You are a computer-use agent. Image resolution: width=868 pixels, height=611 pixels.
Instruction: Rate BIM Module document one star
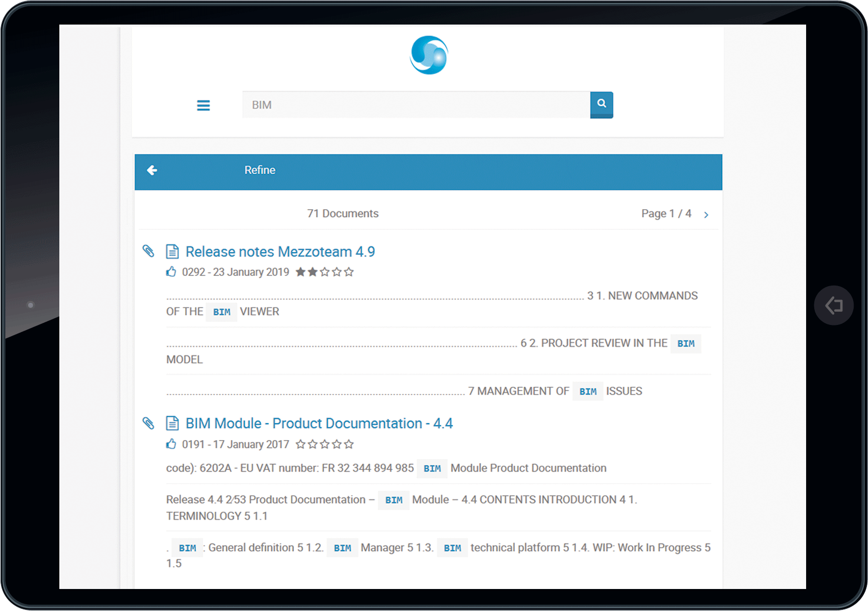coord(300,445)
